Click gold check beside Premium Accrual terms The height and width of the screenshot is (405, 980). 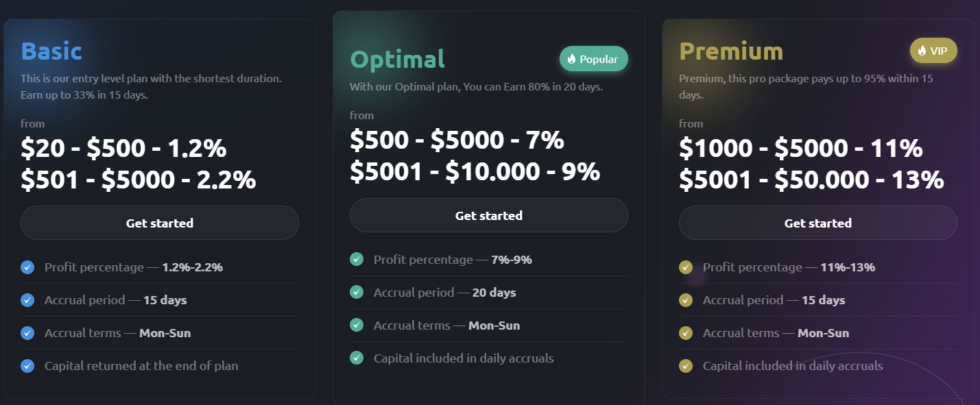click(686, 333)
